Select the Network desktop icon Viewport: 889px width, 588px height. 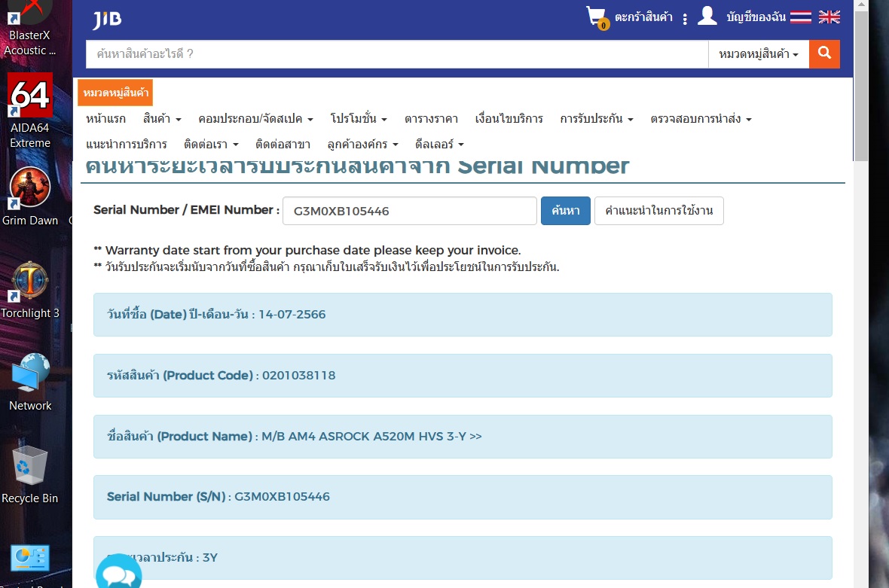29,382
